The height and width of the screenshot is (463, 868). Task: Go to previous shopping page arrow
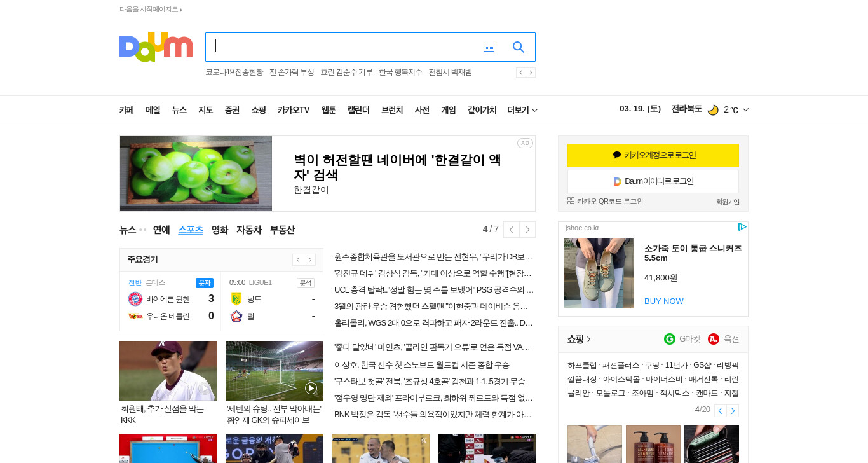(x=720, y=411)
